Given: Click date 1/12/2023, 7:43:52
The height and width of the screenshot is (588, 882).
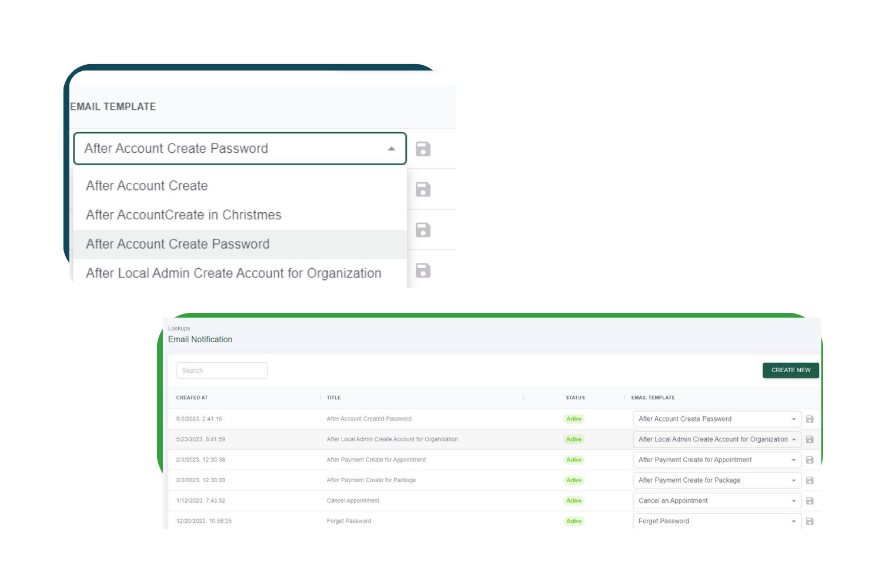Looking at the screenshot, I should (x=201, y=501).
